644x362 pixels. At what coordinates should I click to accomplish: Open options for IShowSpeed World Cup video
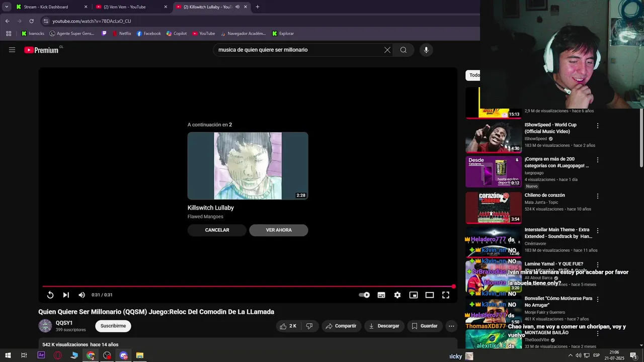[598, 126]
